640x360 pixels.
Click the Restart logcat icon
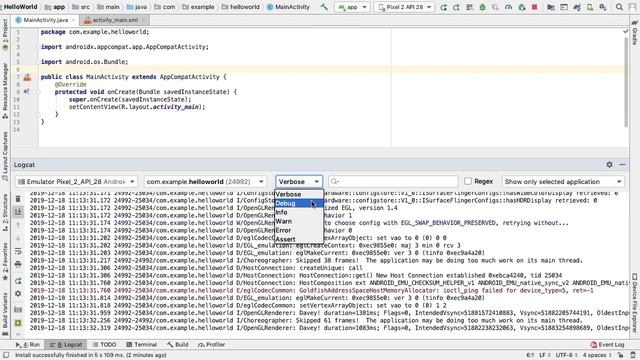pos(18,281)
